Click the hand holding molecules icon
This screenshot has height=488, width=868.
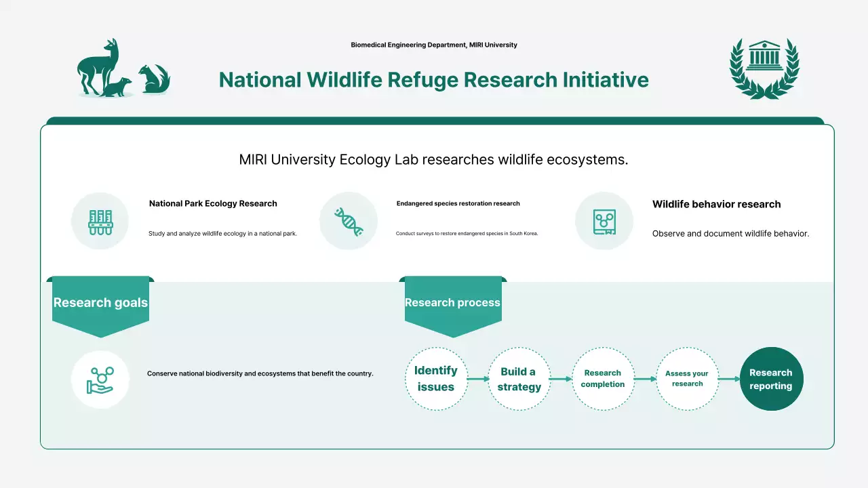pos(100,380)
